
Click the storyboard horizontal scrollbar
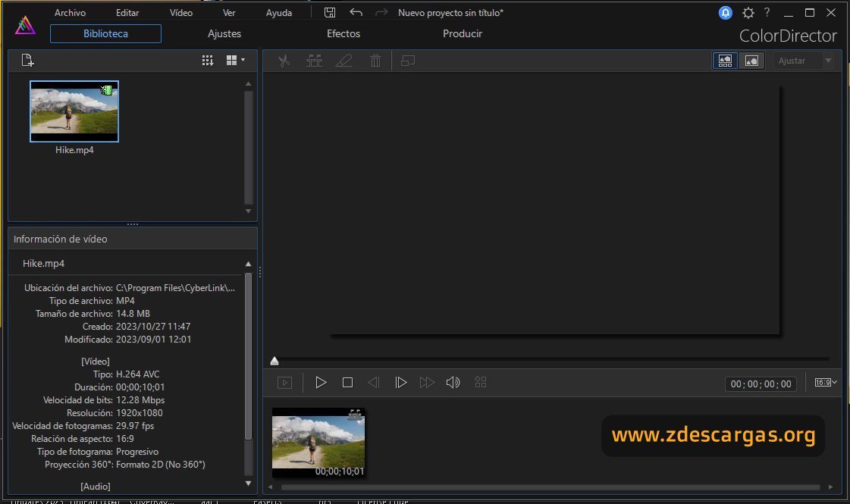[x=550, y=487]
